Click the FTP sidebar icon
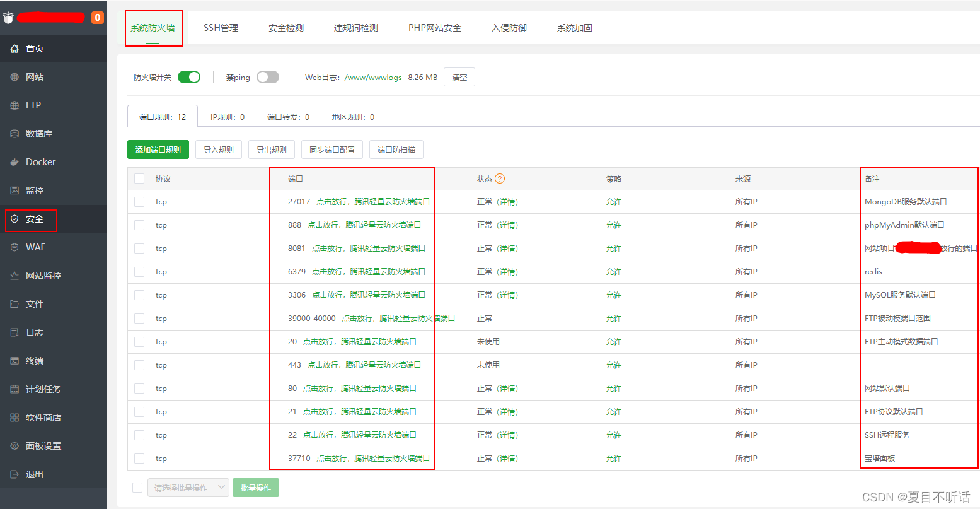Image resolution: width=980 pixels, height=509 pixels. (14, 105)
